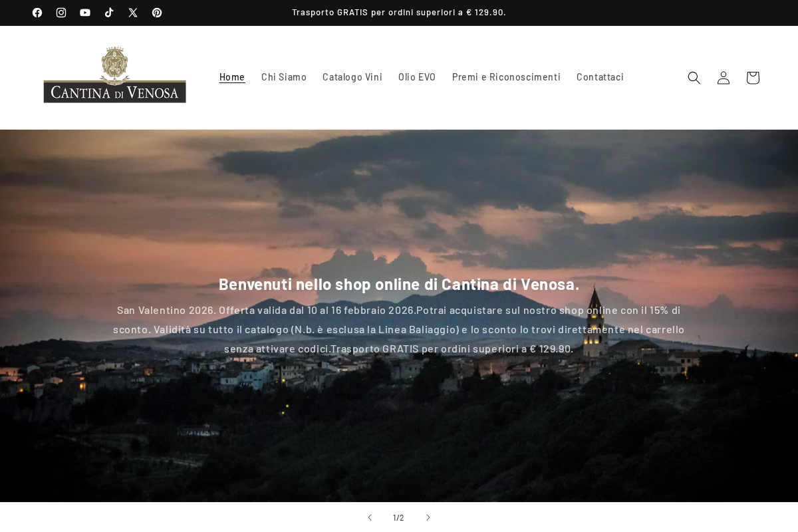Viewport: 798px width, 532px height.
Task: Open the Pinterest social icon
Action: click(157, 13)
